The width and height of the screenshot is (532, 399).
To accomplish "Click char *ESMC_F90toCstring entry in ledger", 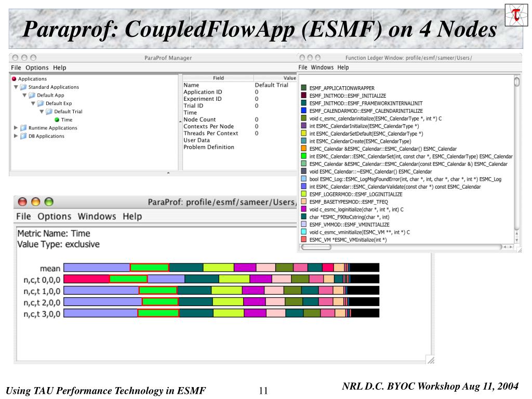I will click(349, 217).
